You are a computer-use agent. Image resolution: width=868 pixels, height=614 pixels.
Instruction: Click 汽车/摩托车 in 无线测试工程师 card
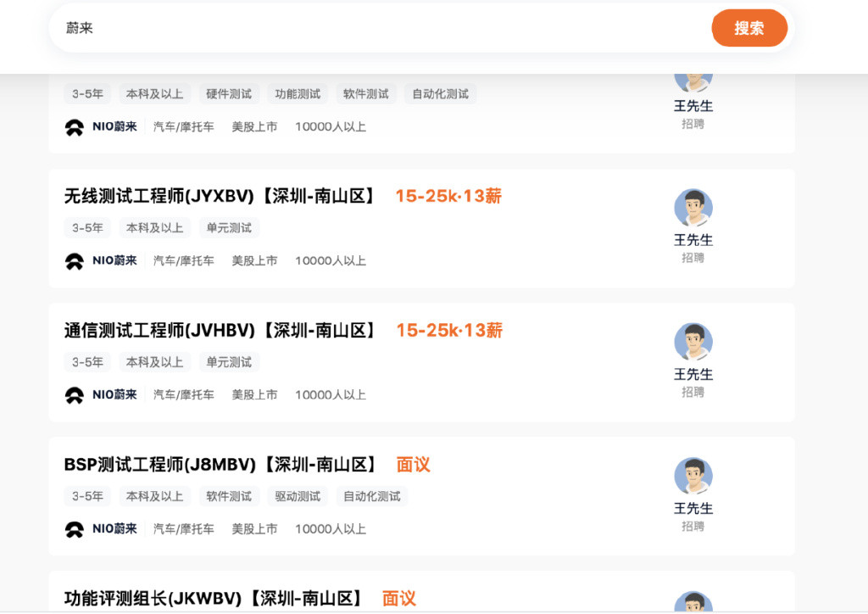(x=184, y=260)
